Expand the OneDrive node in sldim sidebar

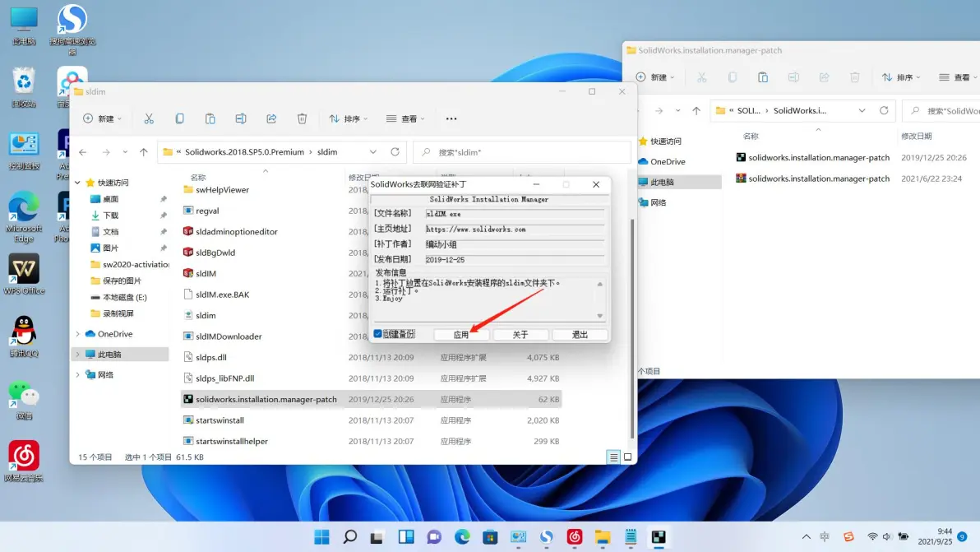click(x=78, y=334)
